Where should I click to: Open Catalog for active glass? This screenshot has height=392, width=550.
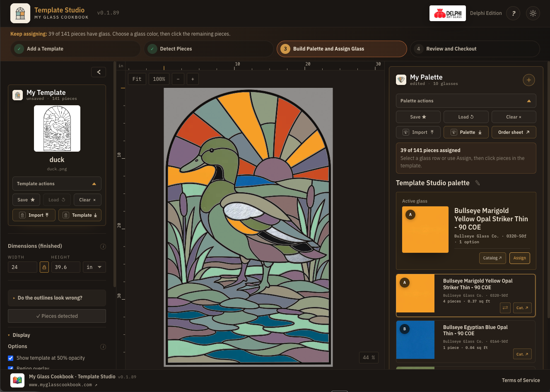pos(492,258)
